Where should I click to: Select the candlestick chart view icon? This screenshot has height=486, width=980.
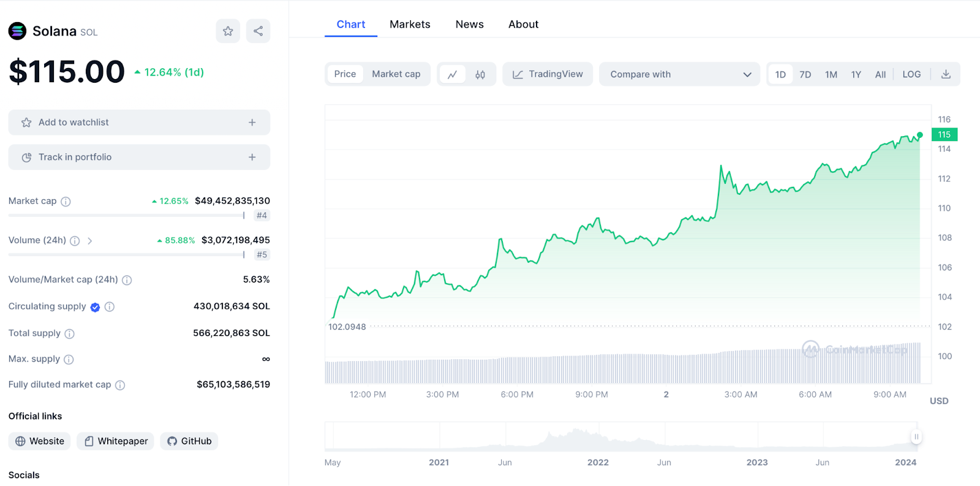click(x=480, y=74)
